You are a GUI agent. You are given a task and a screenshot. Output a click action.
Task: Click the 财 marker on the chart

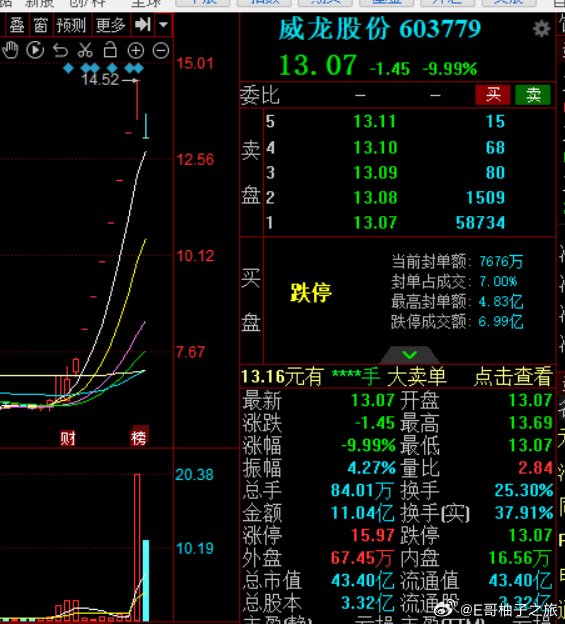(68, 438)
